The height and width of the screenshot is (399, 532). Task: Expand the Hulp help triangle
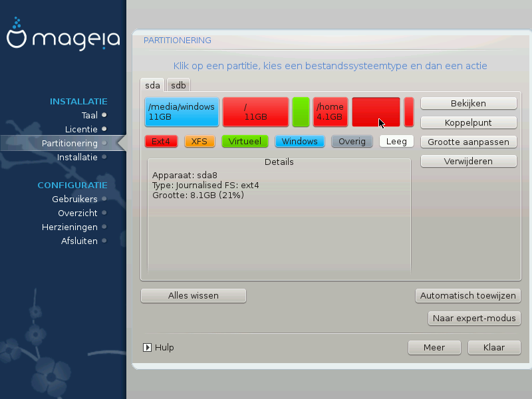(147, 347)
